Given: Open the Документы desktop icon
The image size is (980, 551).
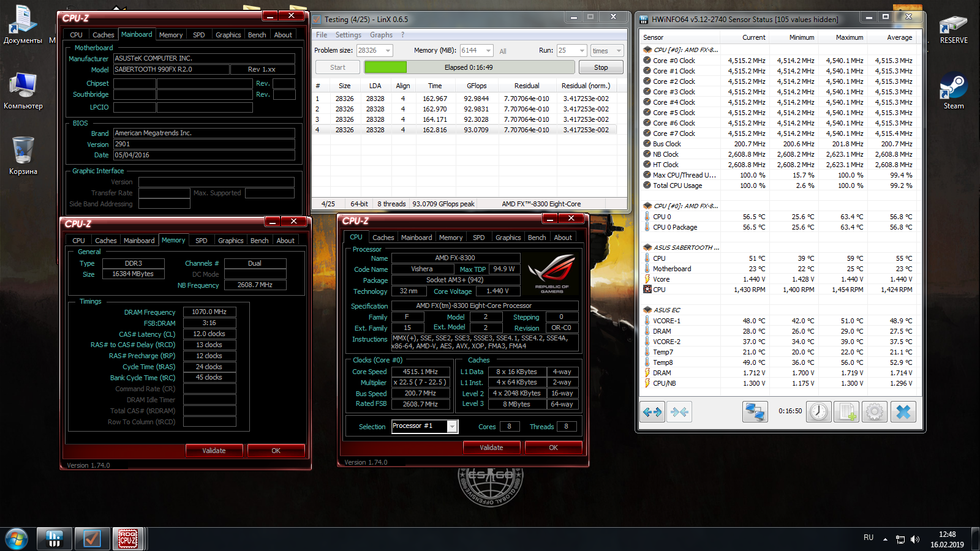Looking at the screenshot, I should pyautogui.click(x=23, y=24).
